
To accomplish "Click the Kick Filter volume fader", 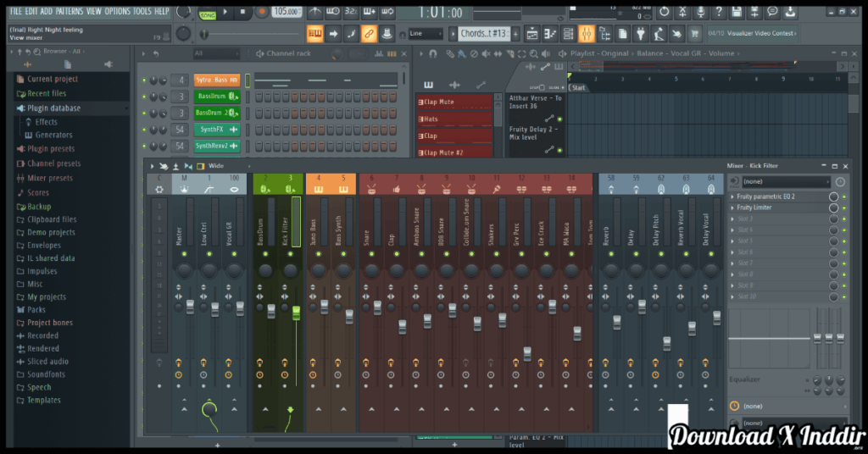I will pos(296,313).
